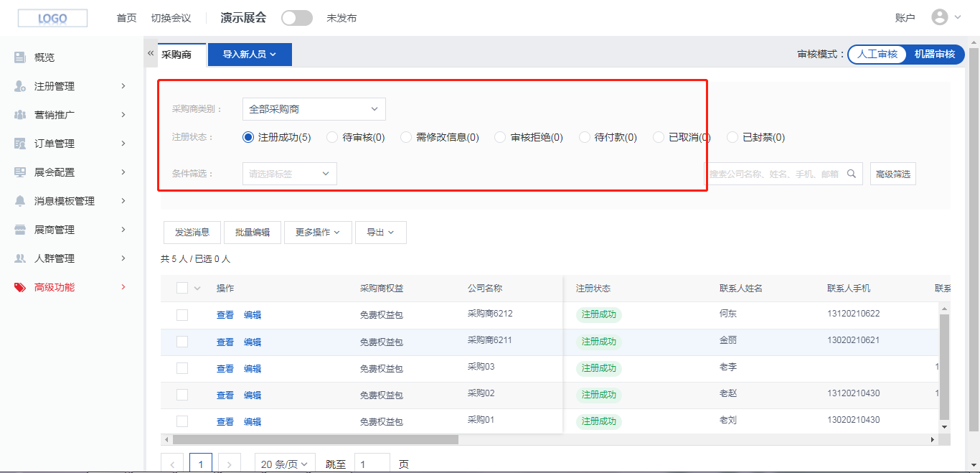Screen dimensions: 980x473
Task: Open the 更多操作 dropdown
Action: [x=318, y=233]
